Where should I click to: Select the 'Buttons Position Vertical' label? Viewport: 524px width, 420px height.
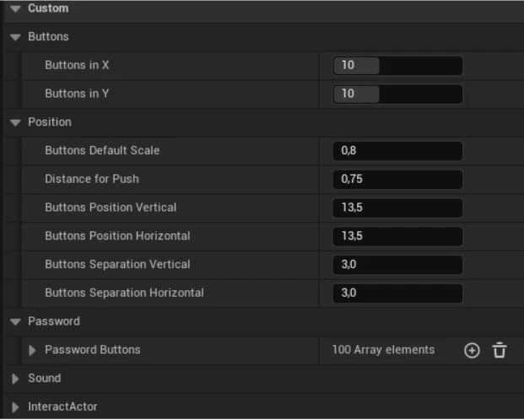[111, 207]
